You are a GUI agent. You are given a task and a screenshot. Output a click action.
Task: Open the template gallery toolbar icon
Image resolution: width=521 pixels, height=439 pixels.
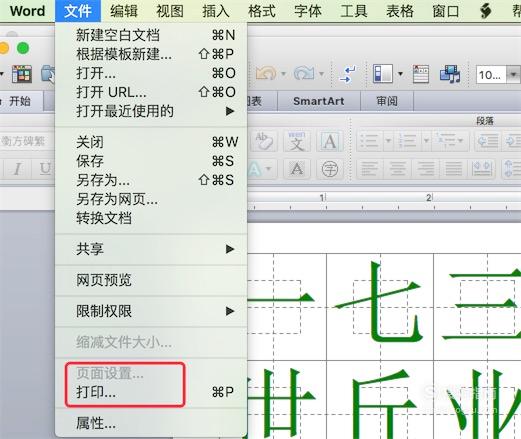click(22, 74)
